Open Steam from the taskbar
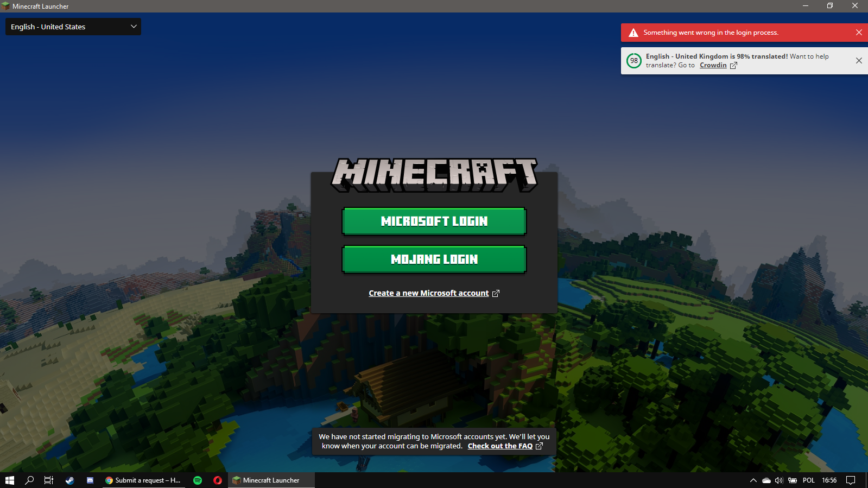The image size is (868, 488). click(x=70, y=480)
